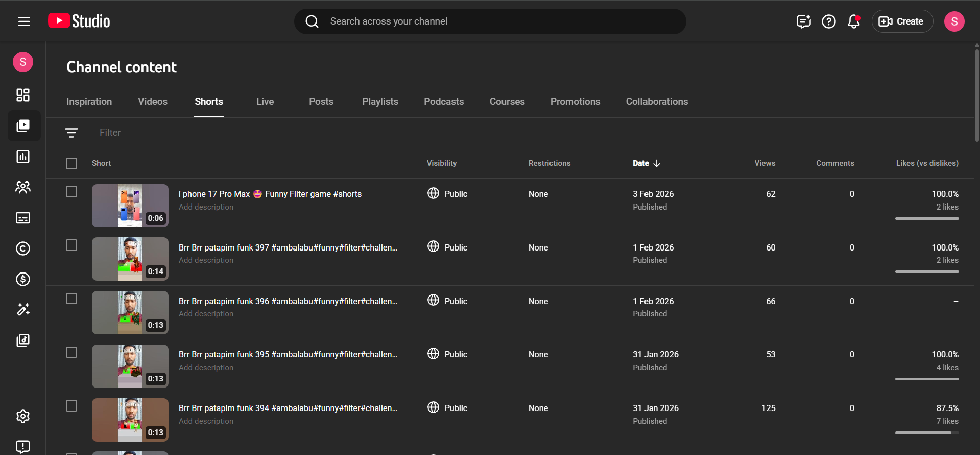The height and width of the screenshot is (455, 980).
Task: Click the notifications bell icon
Action: point(853,21)
